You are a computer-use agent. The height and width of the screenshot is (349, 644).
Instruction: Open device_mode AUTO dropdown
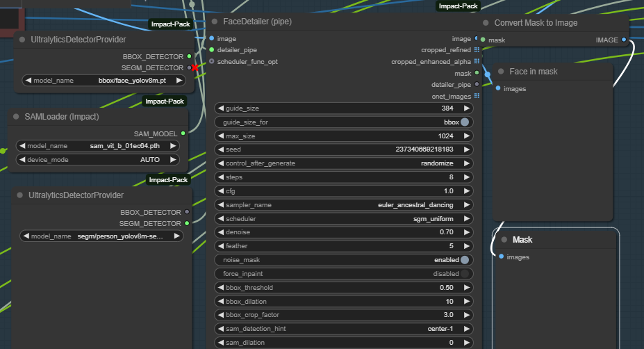[x=98, y=159]
